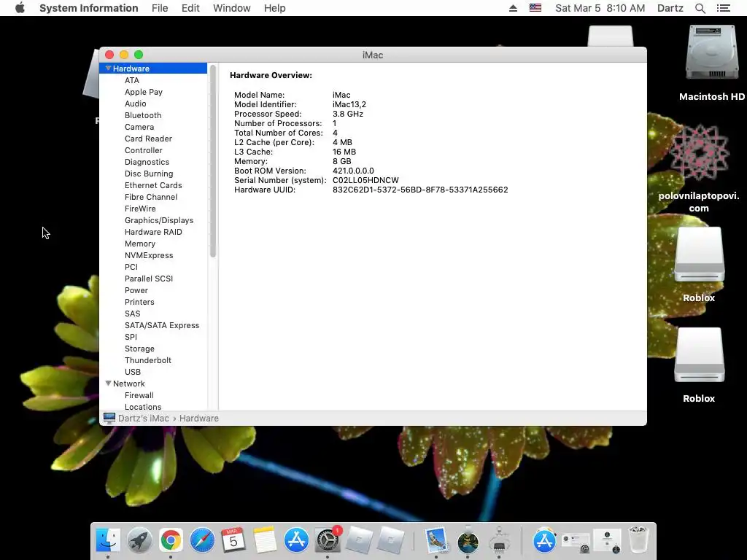Select Graphics/Displays in the sidebar
747x560 pixels.
pyautogui.click(x=158, y=220)
